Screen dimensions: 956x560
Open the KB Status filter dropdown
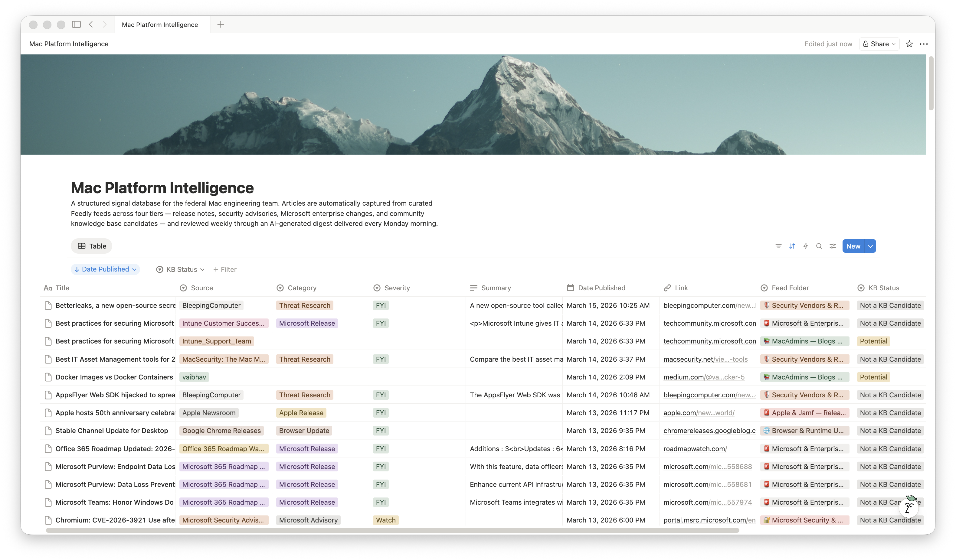point(180,269)
